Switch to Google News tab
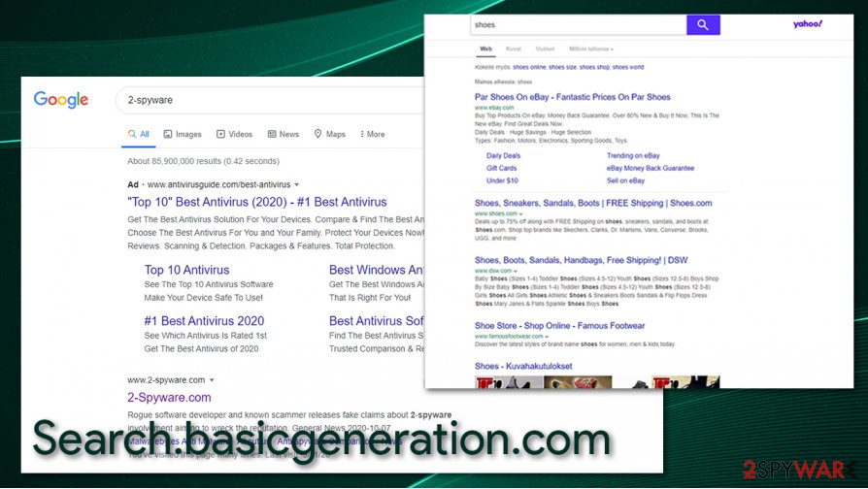This screenshot has height=489, width=868. click(284, 134)
